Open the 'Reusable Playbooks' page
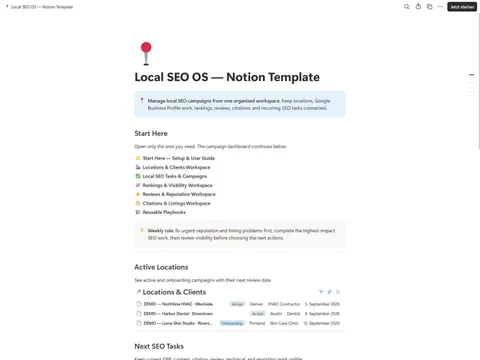This screenshot has height=360, width=480. click(164, 212)
